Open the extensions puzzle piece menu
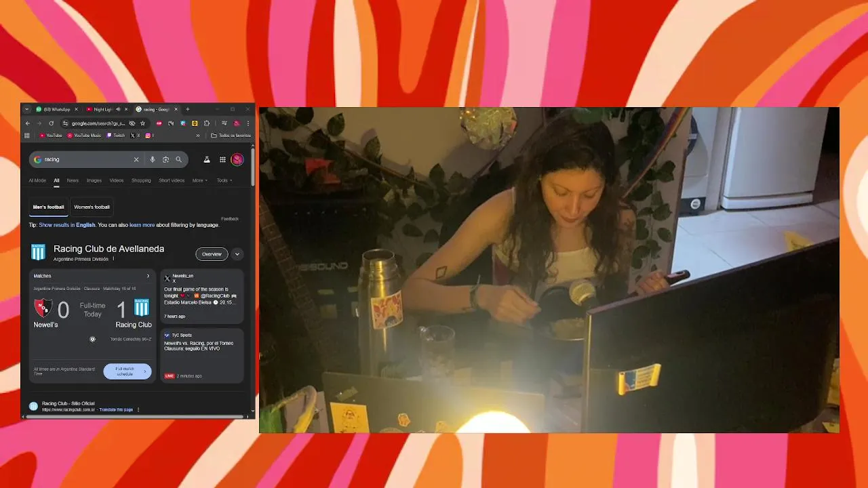 pos(207,123)
